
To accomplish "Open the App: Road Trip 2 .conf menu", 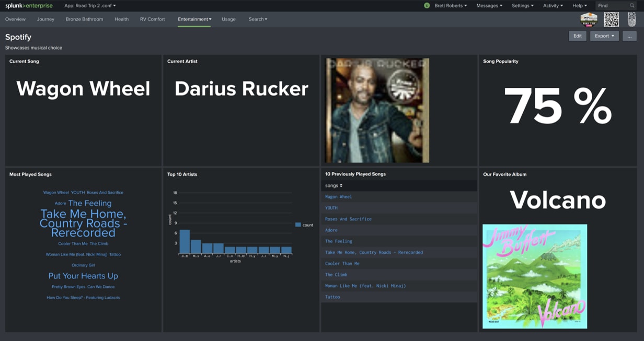I will click(90, 6).
